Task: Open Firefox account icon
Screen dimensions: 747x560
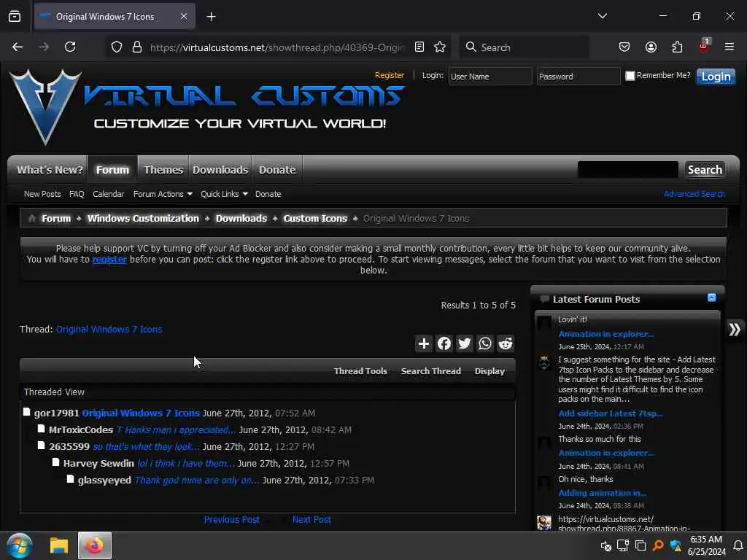Action: point(651,47)
